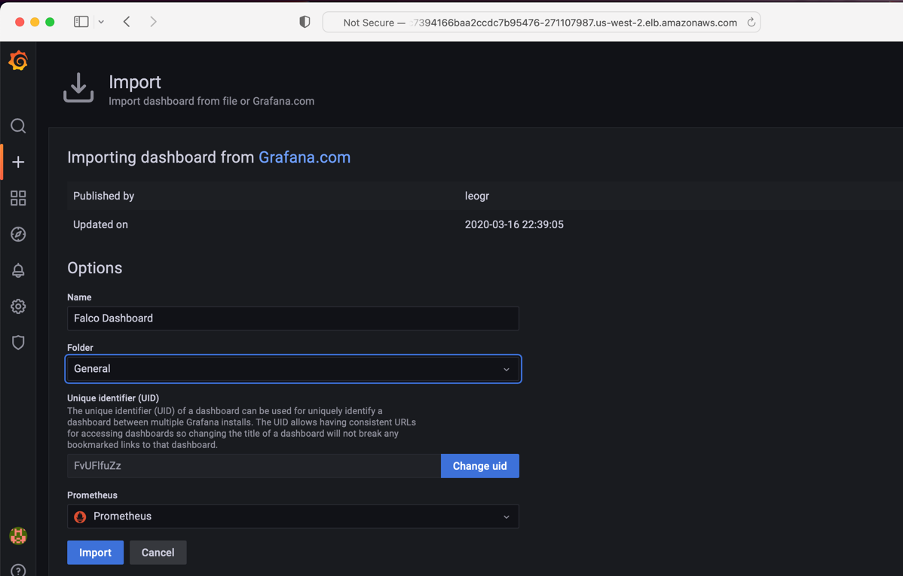Open the Configuration gear icon in sidebar
904x576 pixels.
[x=18, y=306]
